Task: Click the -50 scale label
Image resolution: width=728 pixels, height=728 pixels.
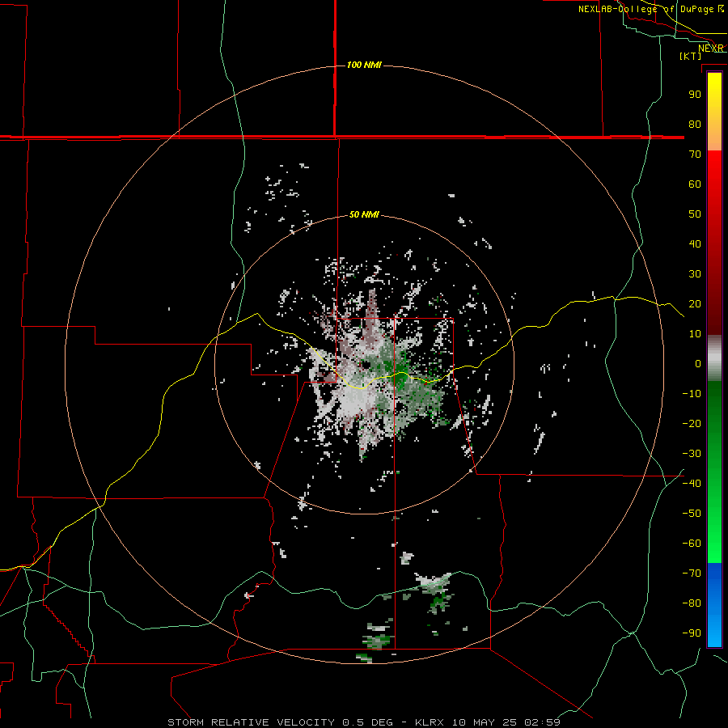Action: pos(692,514)
